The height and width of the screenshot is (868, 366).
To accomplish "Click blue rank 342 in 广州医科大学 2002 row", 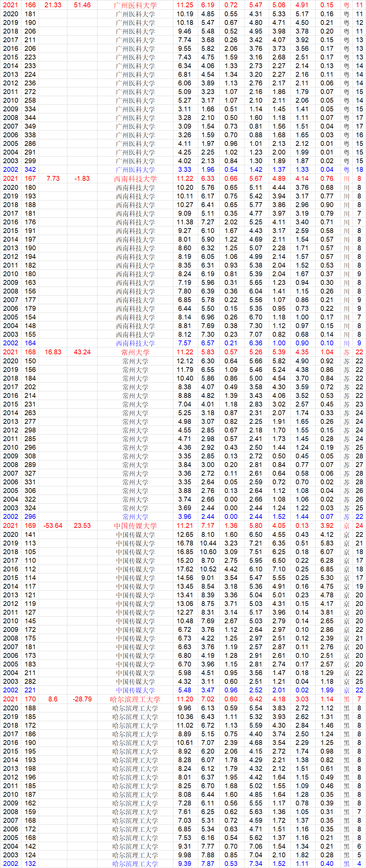I will coord(30,169).
